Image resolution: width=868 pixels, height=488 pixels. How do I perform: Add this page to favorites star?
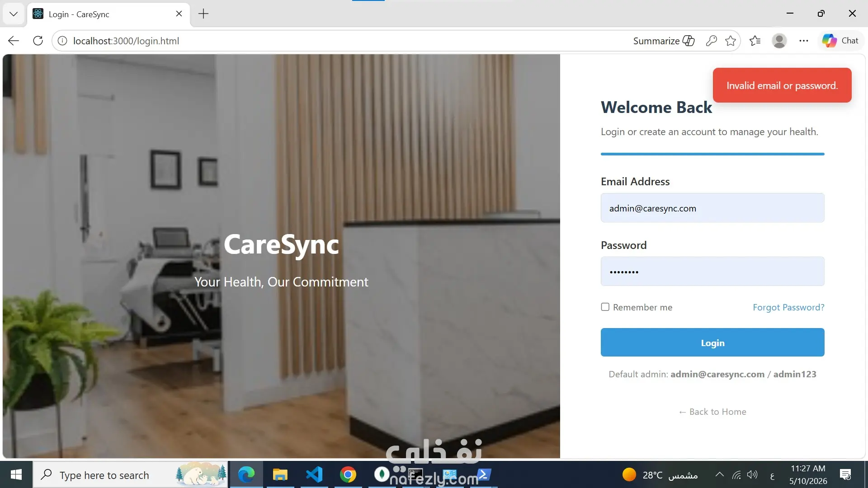pos(731,41)
